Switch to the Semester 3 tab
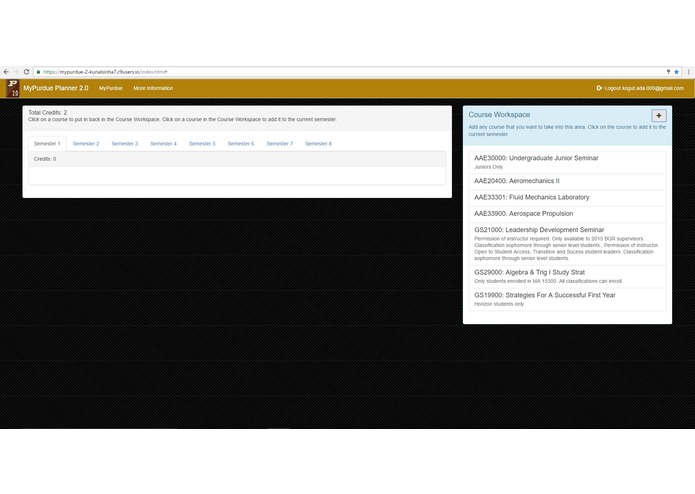 click(x=125, y=144)
